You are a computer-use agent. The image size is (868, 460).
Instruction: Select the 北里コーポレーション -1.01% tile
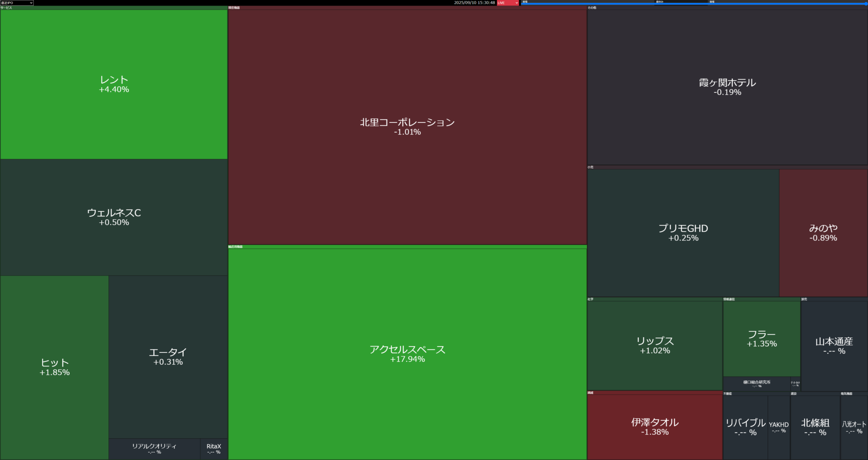(407, 127)
